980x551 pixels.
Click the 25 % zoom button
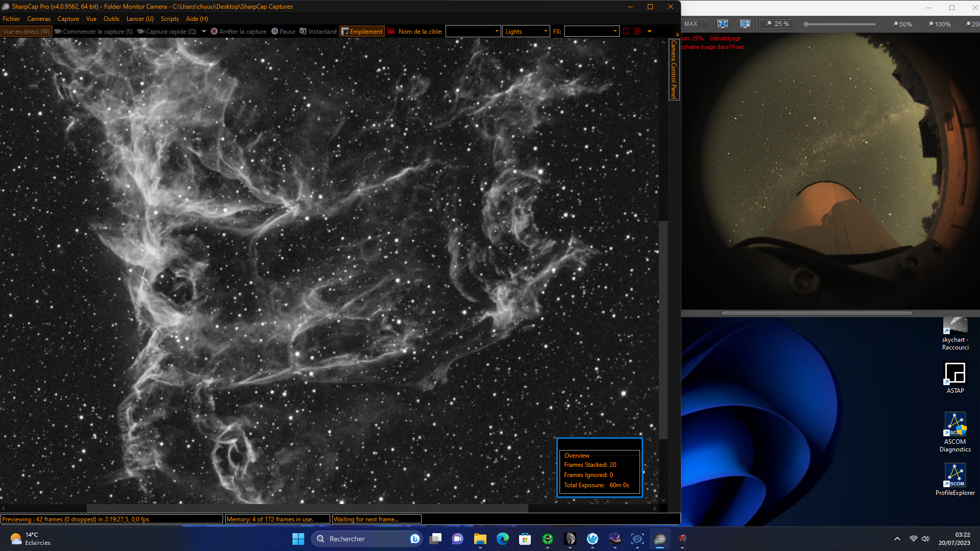[777, 24]
